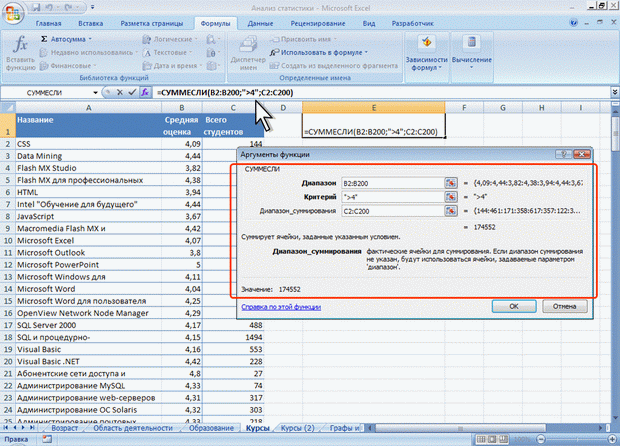Image resolution: width=620 pixels, height=446 pixels.
Task: Select row 12 header
Action: click(8, 265)
